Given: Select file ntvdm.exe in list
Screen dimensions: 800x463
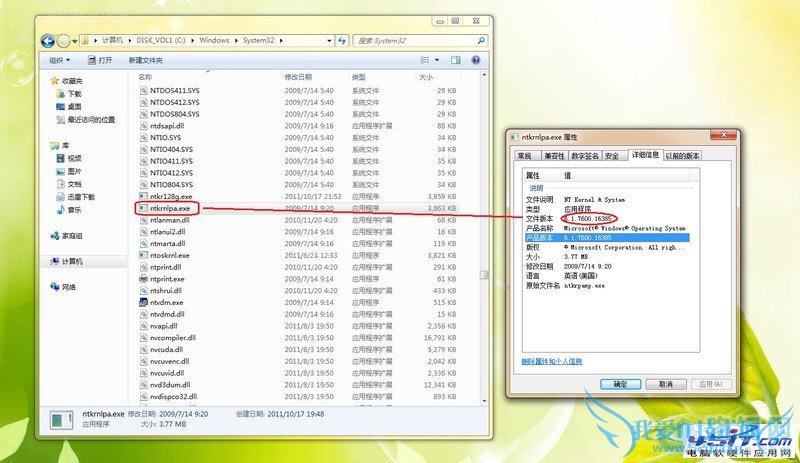Looking at the screenshot, I should tap(166, 302).
